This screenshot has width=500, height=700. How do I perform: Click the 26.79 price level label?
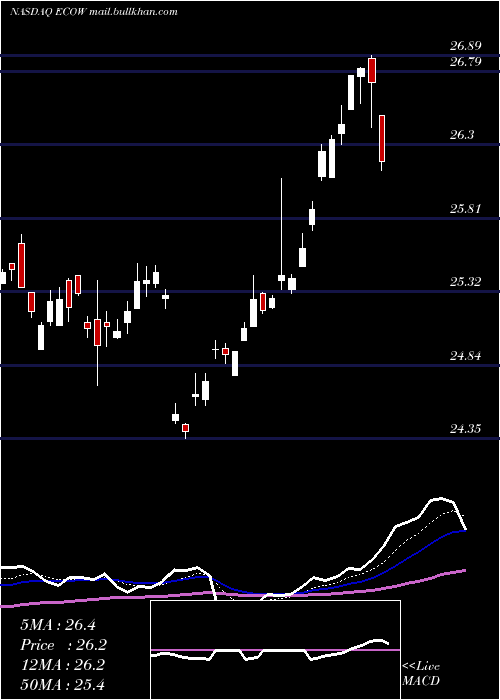pos(466,62)
